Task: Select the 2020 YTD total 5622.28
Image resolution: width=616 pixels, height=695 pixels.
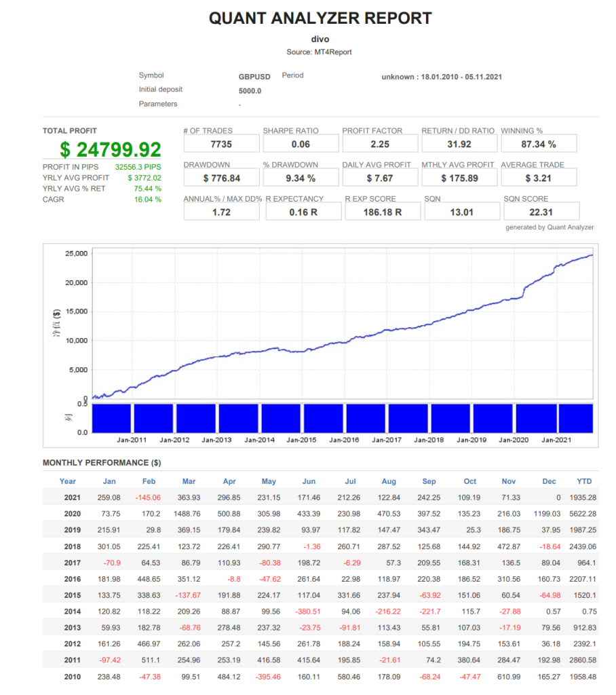Action: click(x=583, y=514)
